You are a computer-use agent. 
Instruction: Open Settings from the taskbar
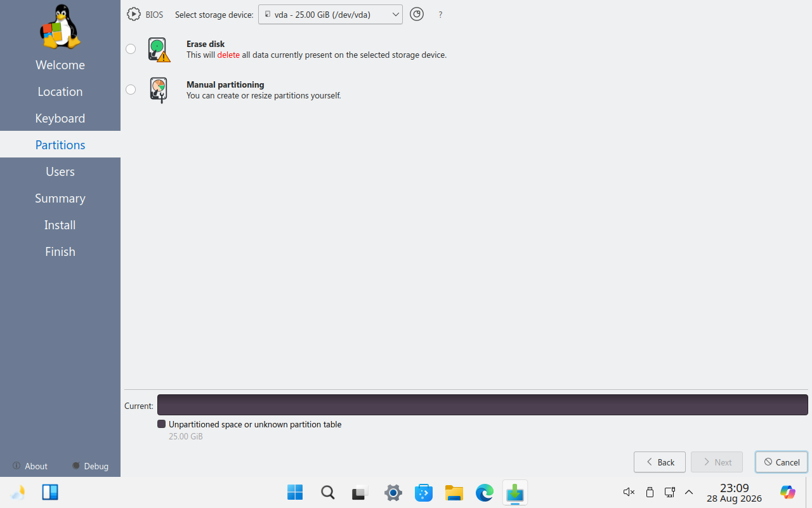[x=393, y=492]
